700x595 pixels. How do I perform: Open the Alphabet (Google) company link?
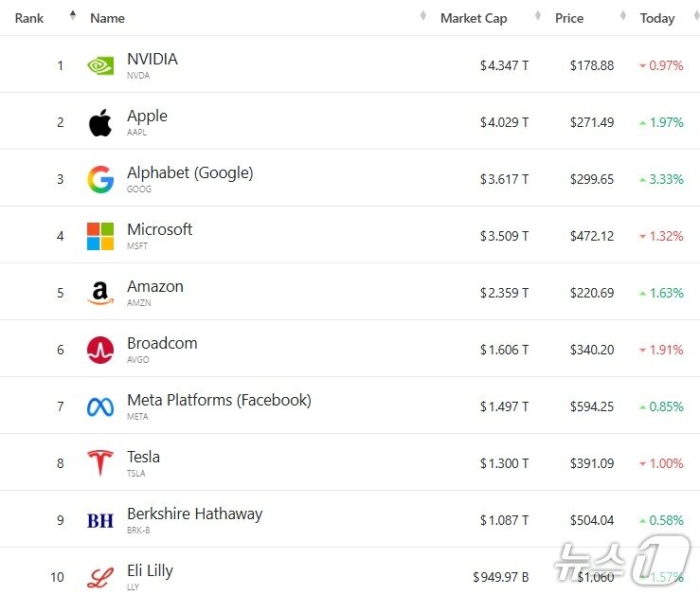(189, 173)
